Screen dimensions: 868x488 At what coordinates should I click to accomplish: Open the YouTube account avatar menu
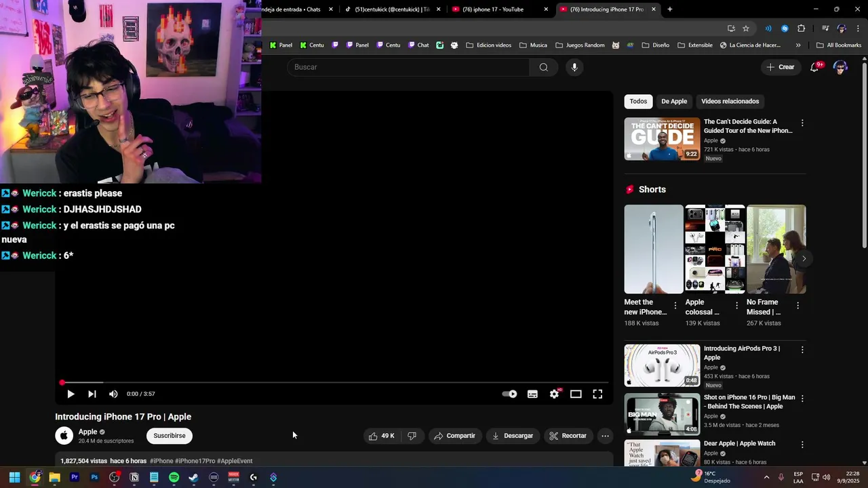[840, 67]
